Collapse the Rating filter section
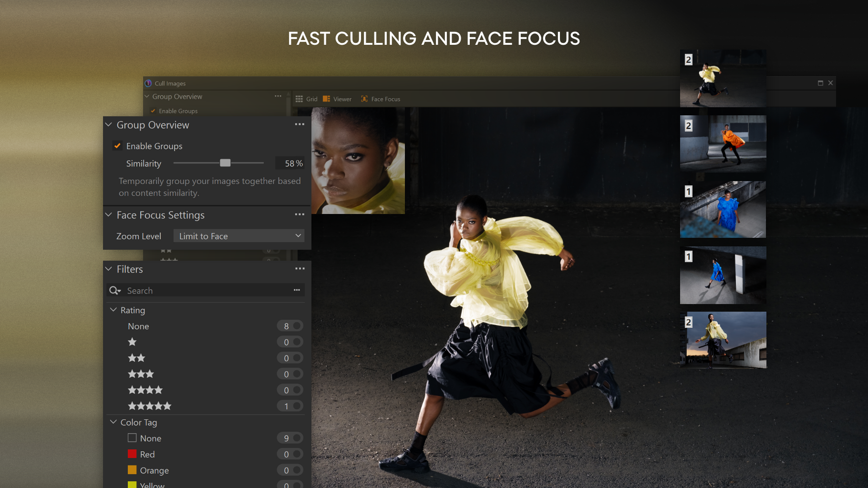The height and width of the screenshot is (488, 868). [x=114, y=310]
